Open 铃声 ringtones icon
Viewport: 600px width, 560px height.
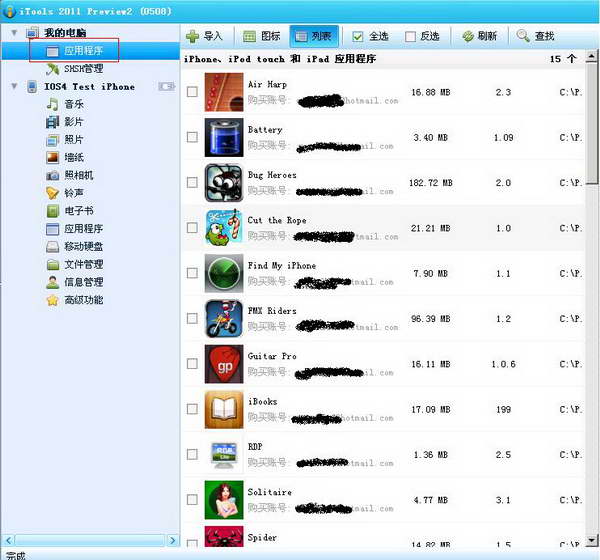click(52, 193)
